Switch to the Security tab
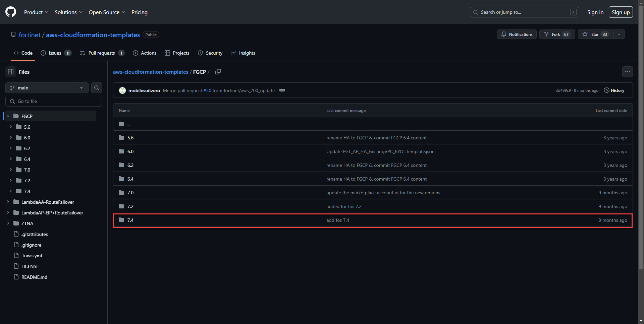644x324 pixels. click(210, 53)
